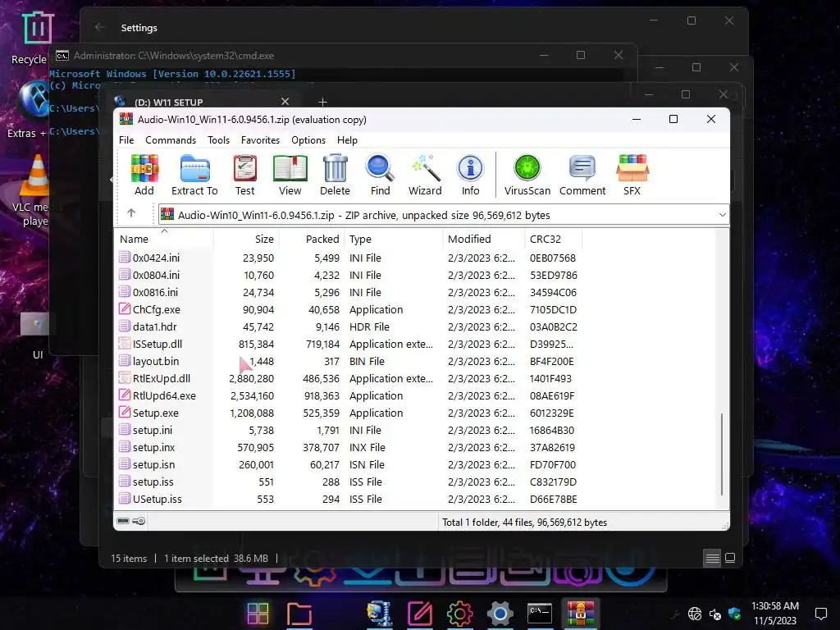Start VirusScan on the archive
Screen dimensions: 840x630
[x=527, y=175]
